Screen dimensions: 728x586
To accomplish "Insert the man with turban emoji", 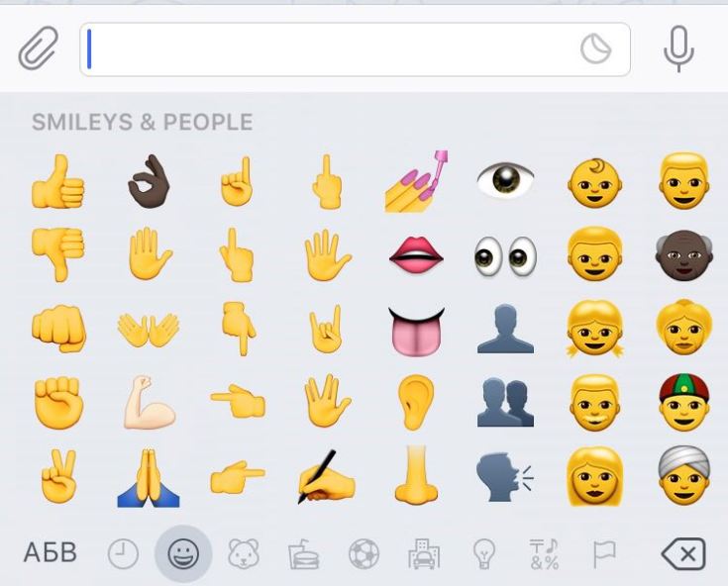I will (683, 475).
